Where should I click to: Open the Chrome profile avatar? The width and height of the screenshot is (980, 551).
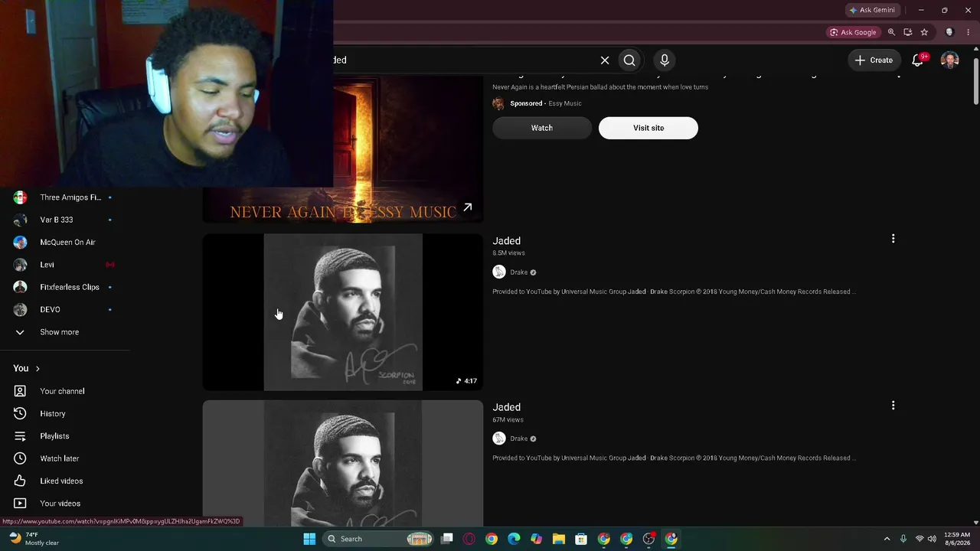point(949,32)
